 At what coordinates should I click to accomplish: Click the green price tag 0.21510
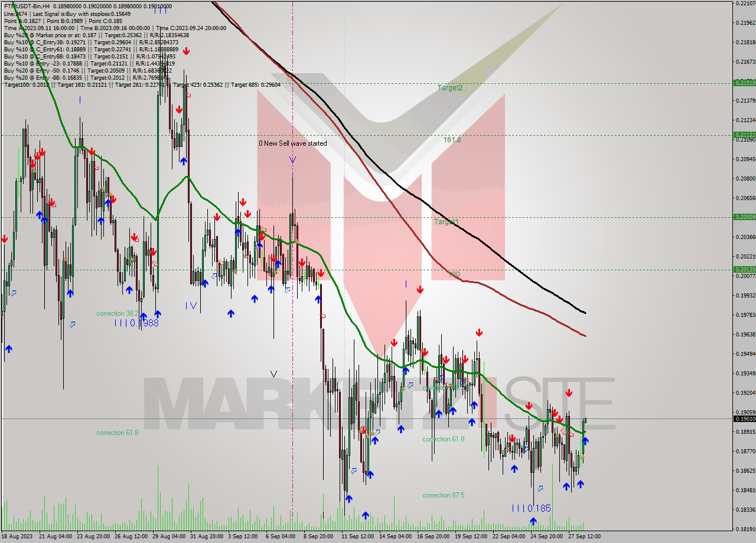[x=744, y=83]
